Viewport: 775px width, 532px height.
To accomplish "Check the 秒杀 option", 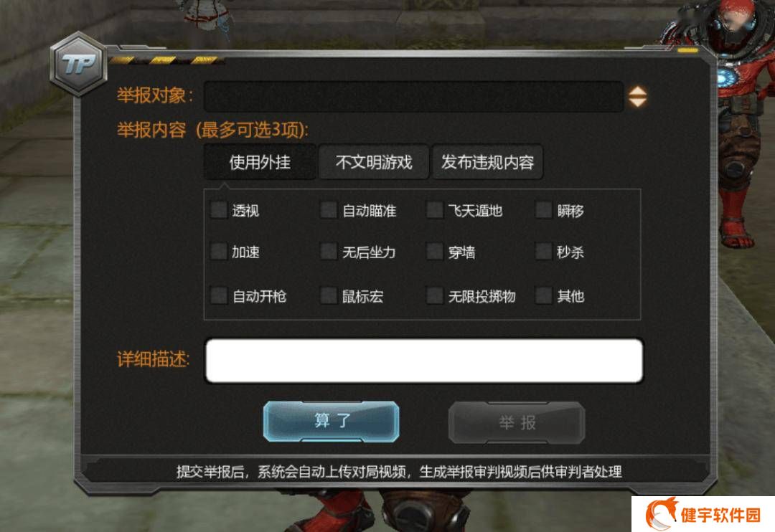I will click(544, 252).
